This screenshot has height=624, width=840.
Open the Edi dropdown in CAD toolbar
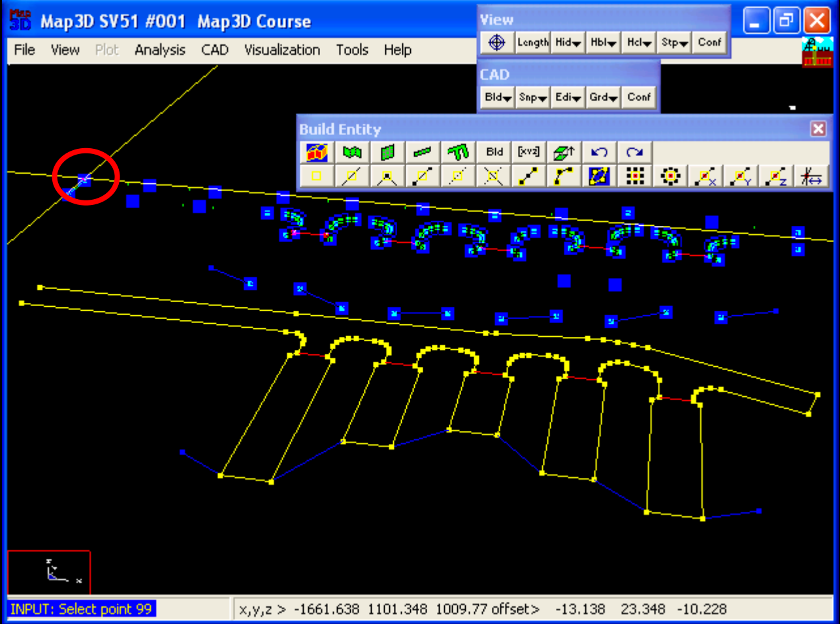(x=568, y=97)
